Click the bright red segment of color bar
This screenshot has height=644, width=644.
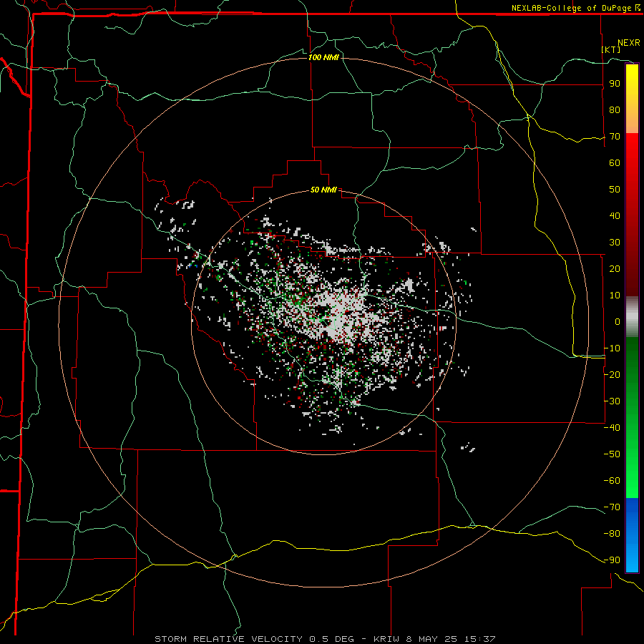point(632,156)
